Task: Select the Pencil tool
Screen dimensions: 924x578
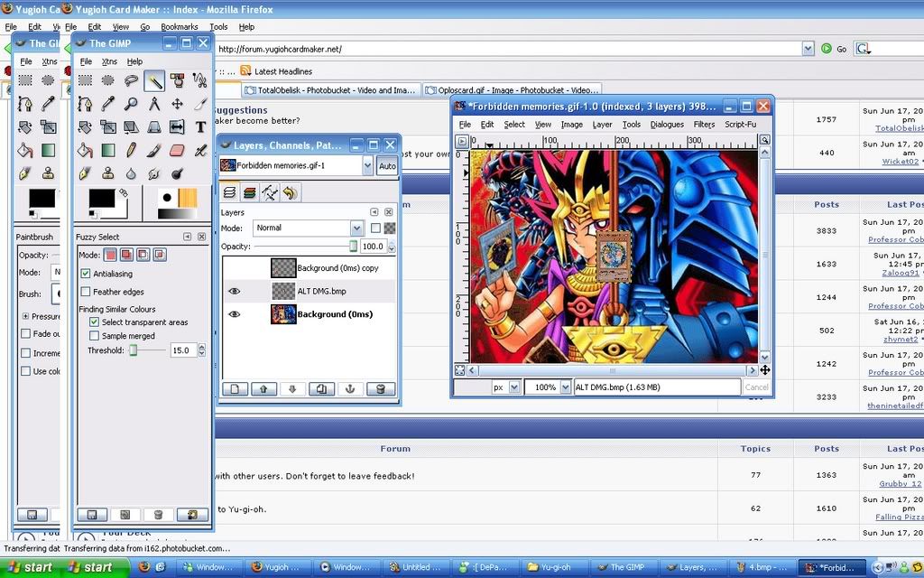Action: 131,151
